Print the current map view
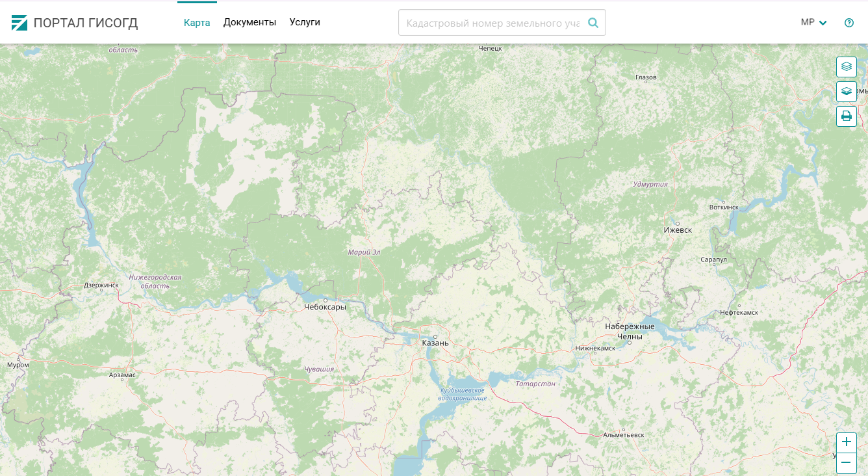The width and height of the screenshot is (868, 476). 846,116
